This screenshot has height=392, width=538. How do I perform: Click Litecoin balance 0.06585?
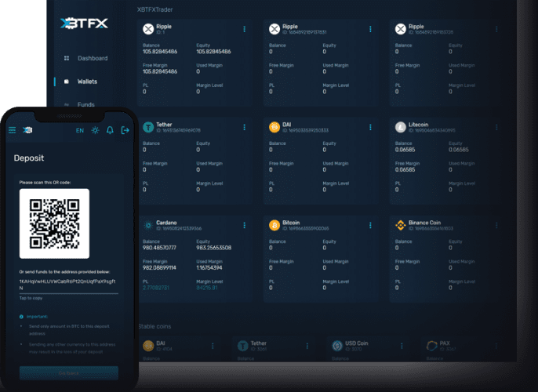coord(405,150)
